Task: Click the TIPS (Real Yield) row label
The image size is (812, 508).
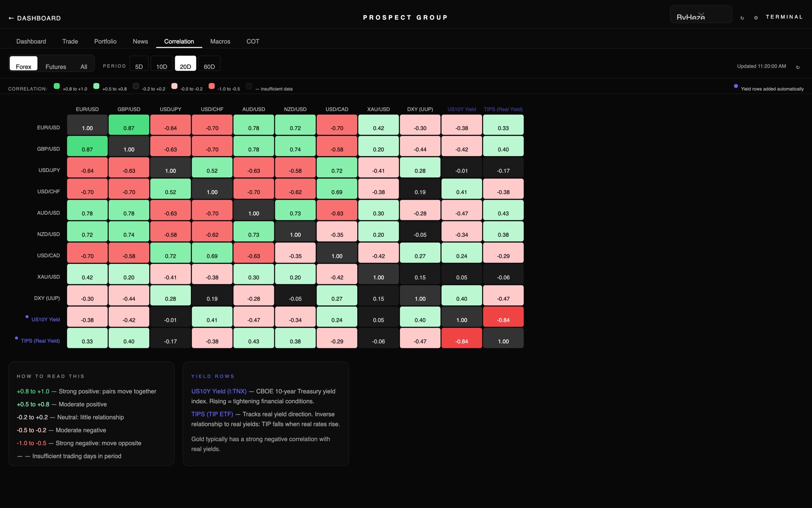Action: (40, 341)
